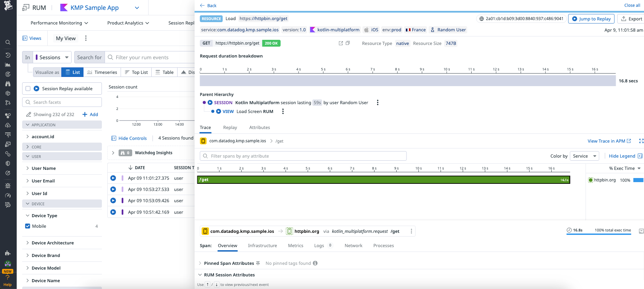Copy the resource URL icon
The height and width of the screenshot is (289, 644).
click(348, 43)
